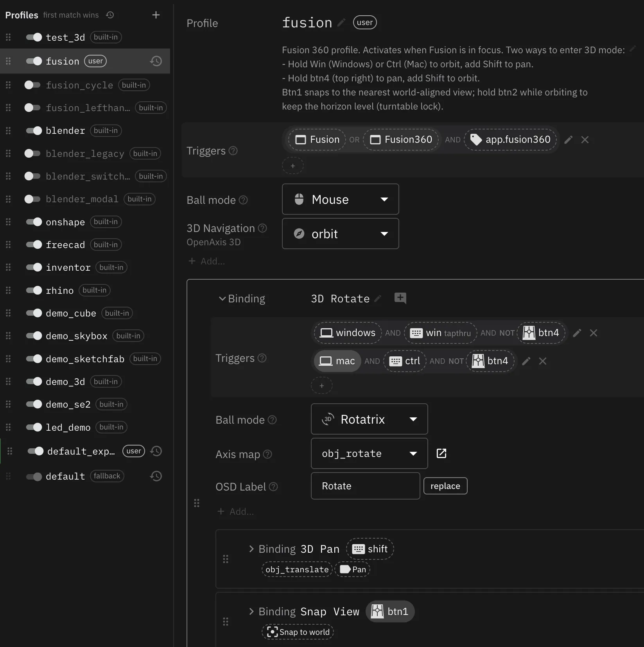Disable test_3d profile toggle
The width and height of the screenshot is (644, 647).
point(34,37)
